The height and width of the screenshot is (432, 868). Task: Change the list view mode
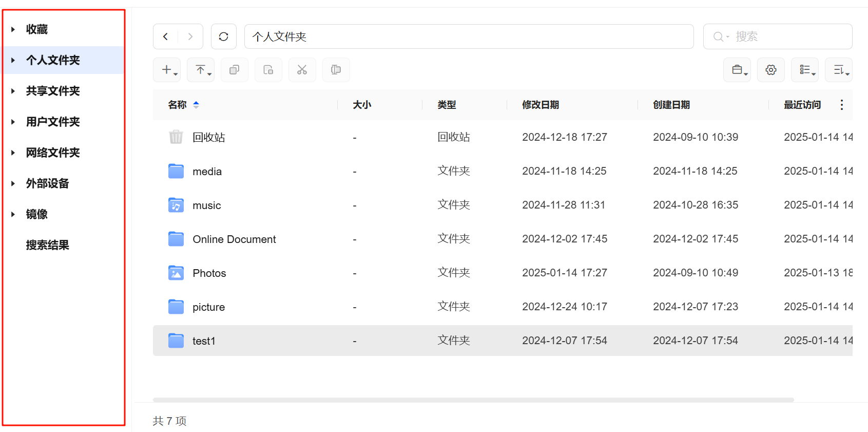[805, 70]
